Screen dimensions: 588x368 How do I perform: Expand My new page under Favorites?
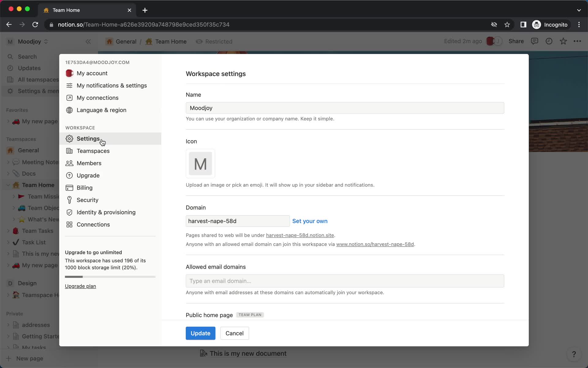(8, 121)
